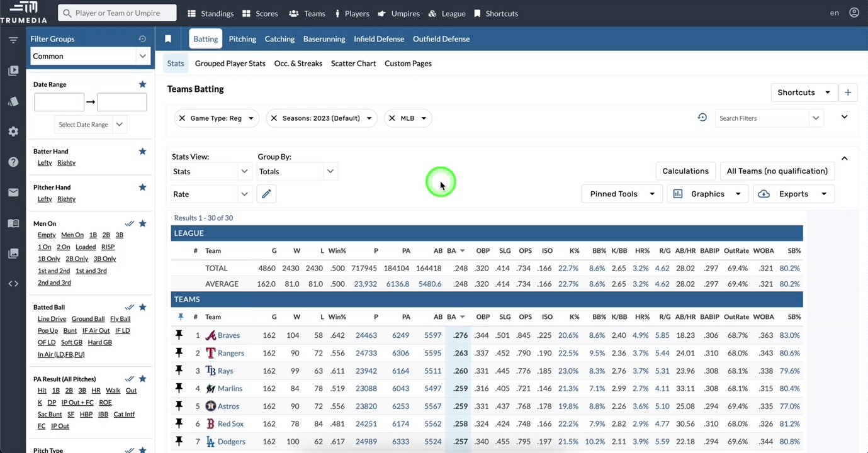Open the Braves team link
Image resolution: width=868 pixels, height=453 pixels.
(x=228, y=335)
